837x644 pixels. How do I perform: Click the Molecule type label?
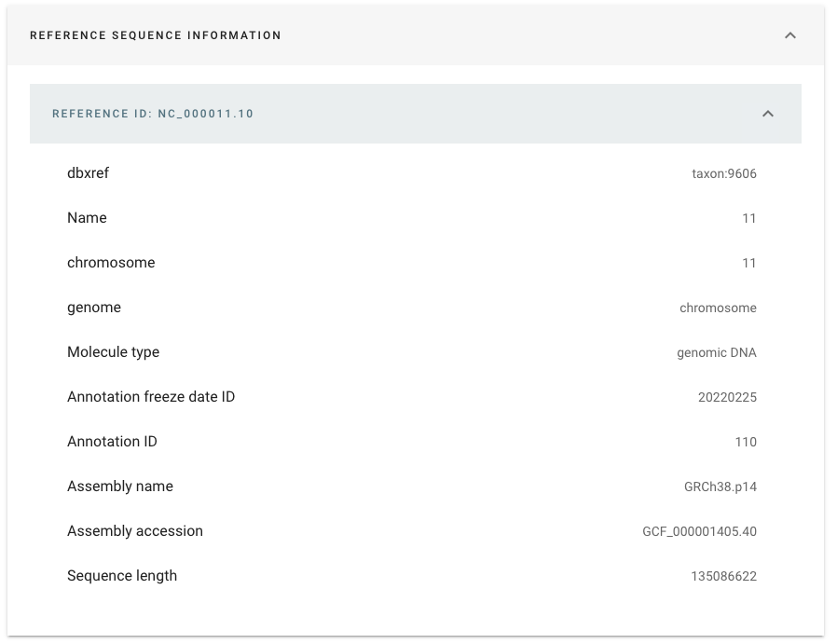coord(113,352)
